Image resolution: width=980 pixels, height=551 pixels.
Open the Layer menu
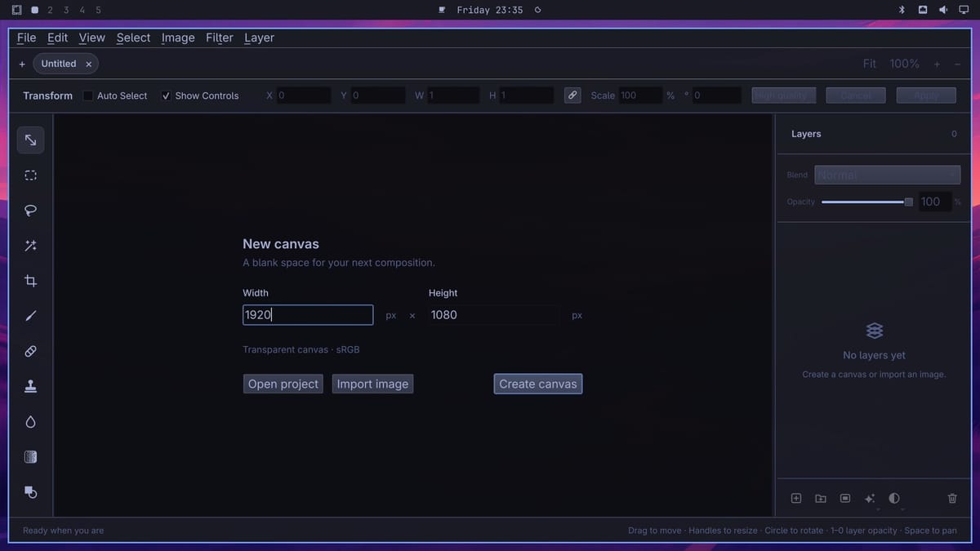(x=259, y=38)
